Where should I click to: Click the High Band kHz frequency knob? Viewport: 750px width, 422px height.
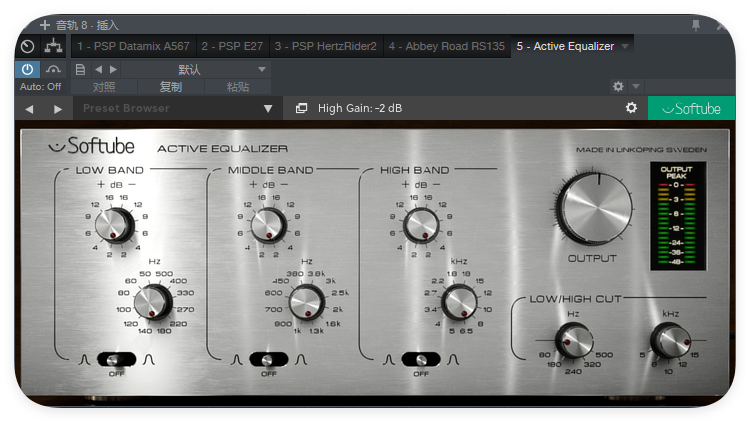tap(460, 302)
